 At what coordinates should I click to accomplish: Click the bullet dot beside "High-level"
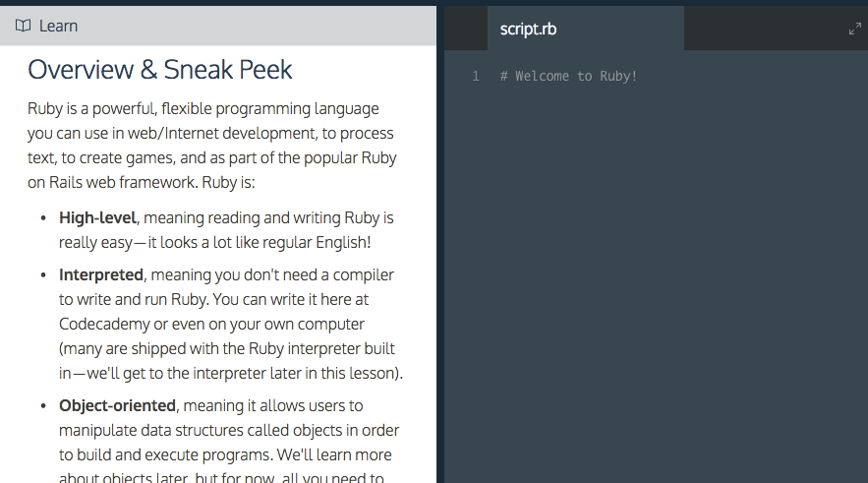coord(43,217)
